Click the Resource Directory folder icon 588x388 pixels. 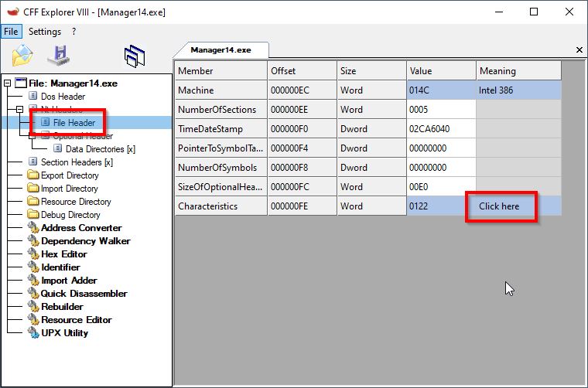[x=33, y=201]
